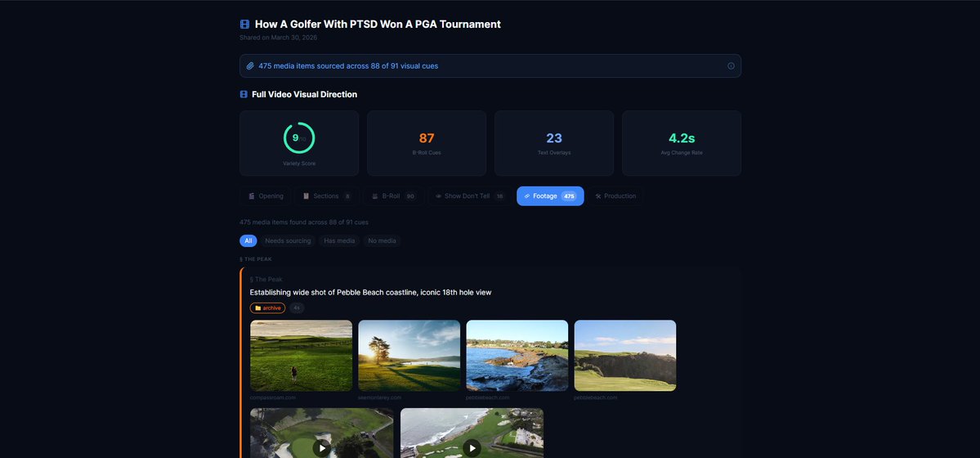
Task: Click the 4.2s Avg Change Rate card
Action: click(681, 143)
